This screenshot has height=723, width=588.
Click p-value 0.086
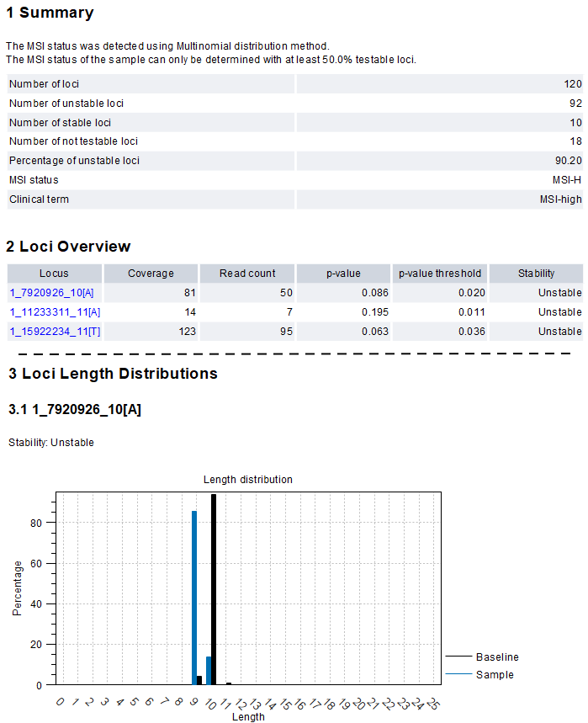375,293
